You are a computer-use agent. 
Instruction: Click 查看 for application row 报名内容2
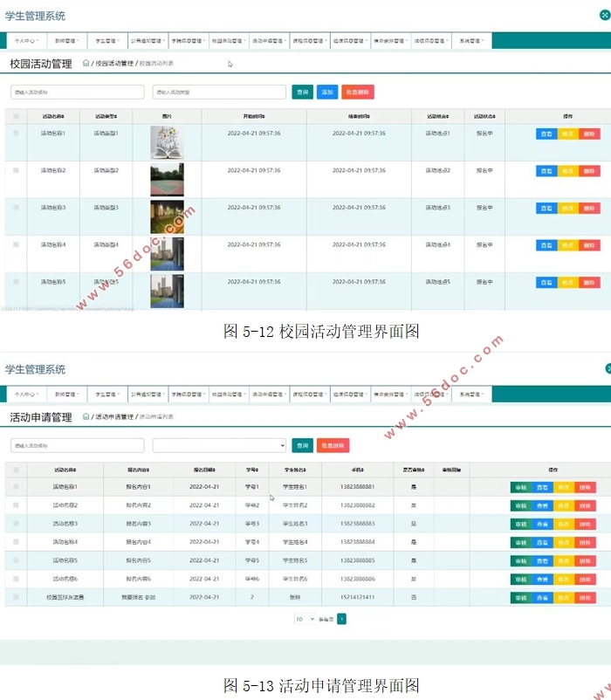click(x=542, y=506)
